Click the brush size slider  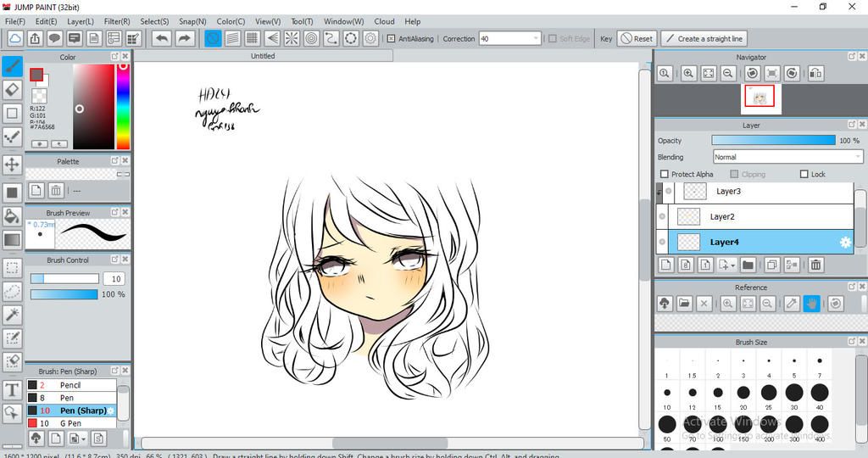[x=64, y=278]
